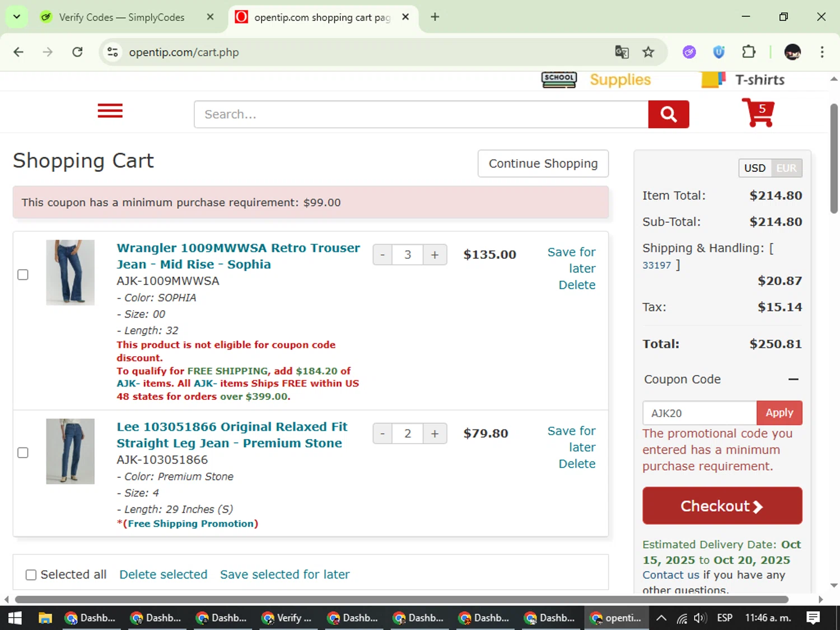This screenshot has width=840, height=630.
Task: Open the Lee 103051866 product title link
Action: tap(232, 435)
